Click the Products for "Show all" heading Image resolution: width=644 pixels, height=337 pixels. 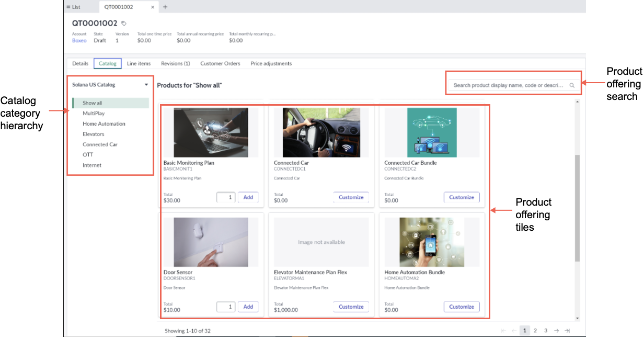[x=190, y=85]
